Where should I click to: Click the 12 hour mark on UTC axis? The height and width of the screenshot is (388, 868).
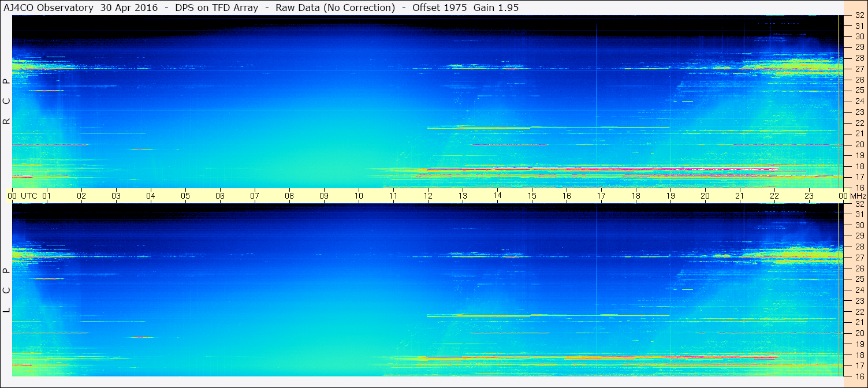point(428,196)
